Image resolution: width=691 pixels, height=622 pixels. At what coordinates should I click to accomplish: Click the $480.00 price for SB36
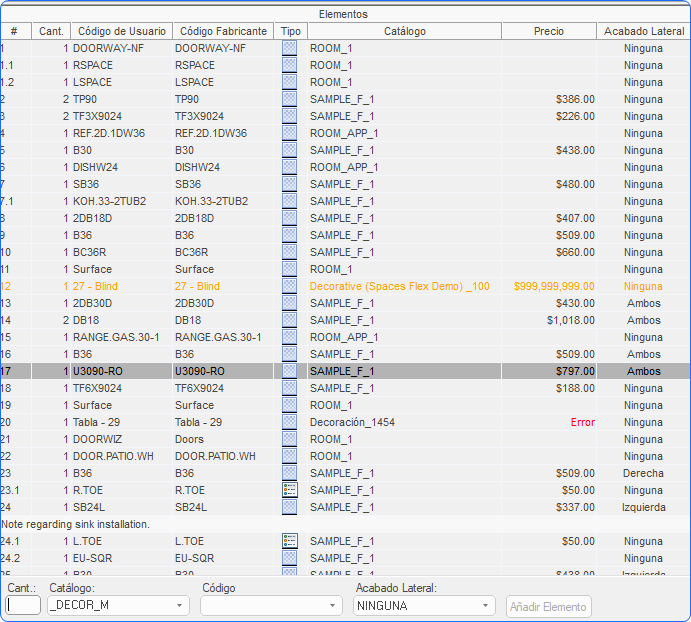(x=575, y=184)
